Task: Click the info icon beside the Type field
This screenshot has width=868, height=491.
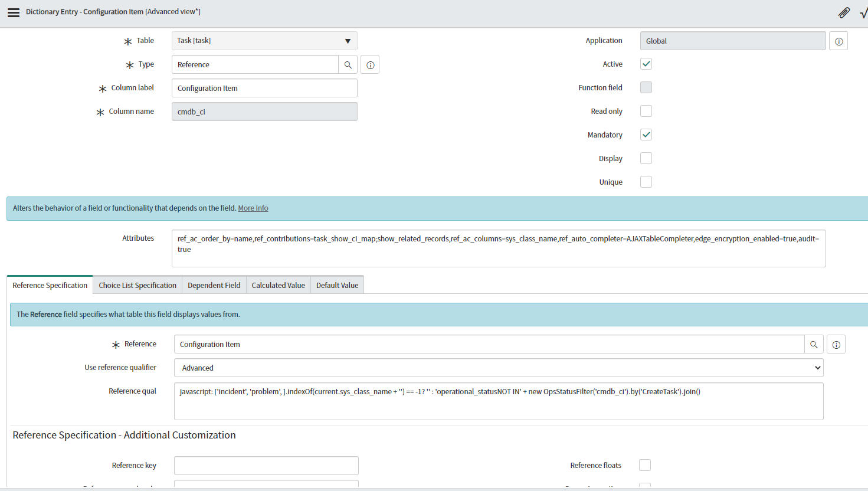Action: click(369, 64)
